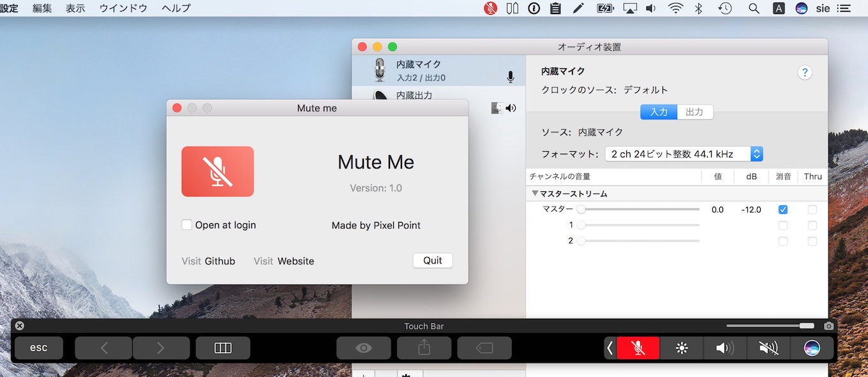The height and width of the screenshot is (377, 868).
Task: Open Siri from the Touch Bar
Action: coord(812,348)
